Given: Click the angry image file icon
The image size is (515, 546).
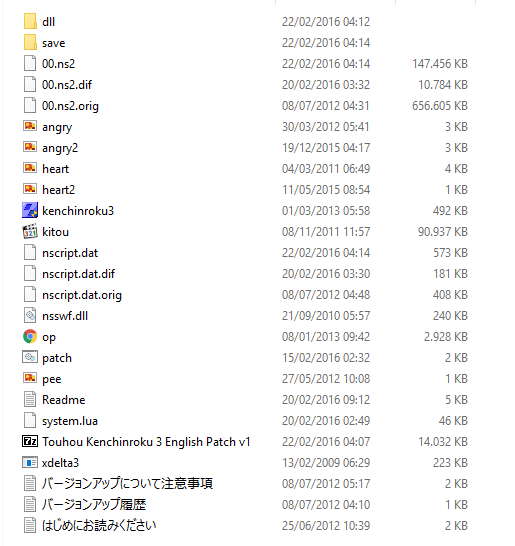Looking at the screenshot, I should pos(30,126).
